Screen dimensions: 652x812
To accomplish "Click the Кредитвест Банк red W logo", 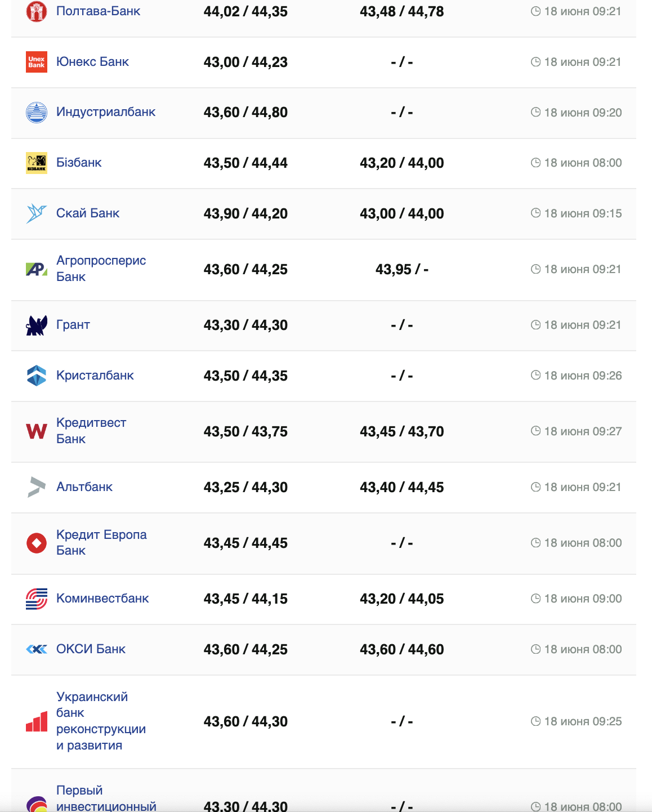I will (x=37, y=431).
